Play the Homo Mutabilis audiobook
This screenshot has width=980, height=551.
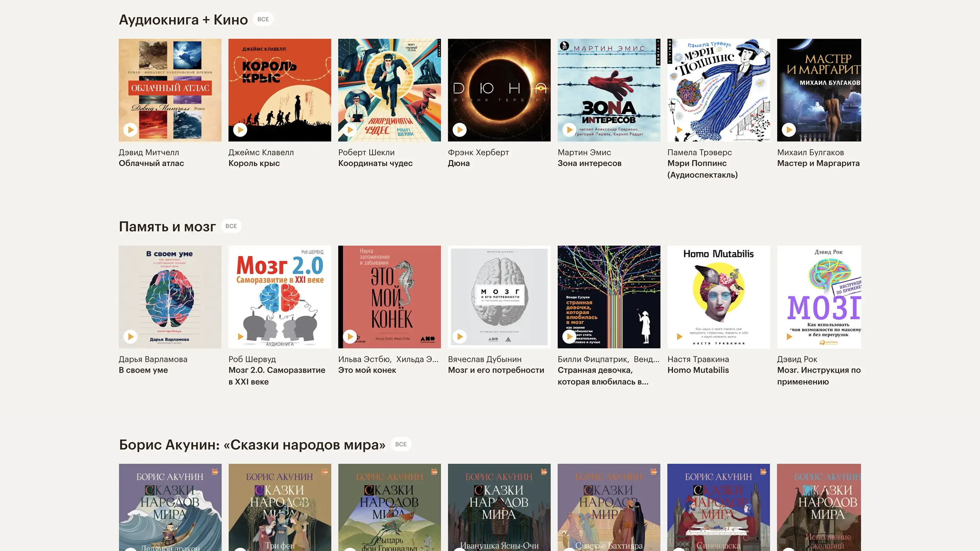679,336
